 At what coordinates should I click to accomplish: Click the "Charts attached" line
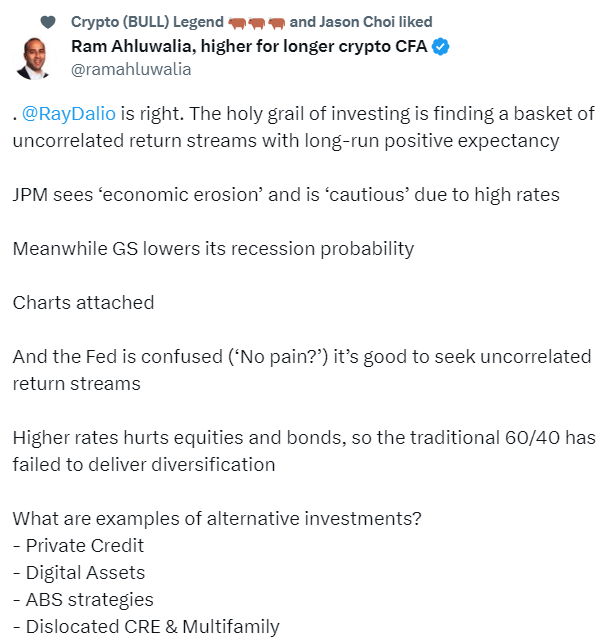click(x=83, y=303)
